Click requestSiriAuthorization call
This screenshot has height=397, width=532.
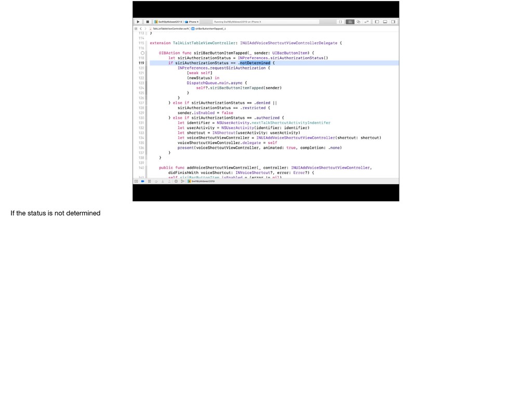click(x=238, y=68)
